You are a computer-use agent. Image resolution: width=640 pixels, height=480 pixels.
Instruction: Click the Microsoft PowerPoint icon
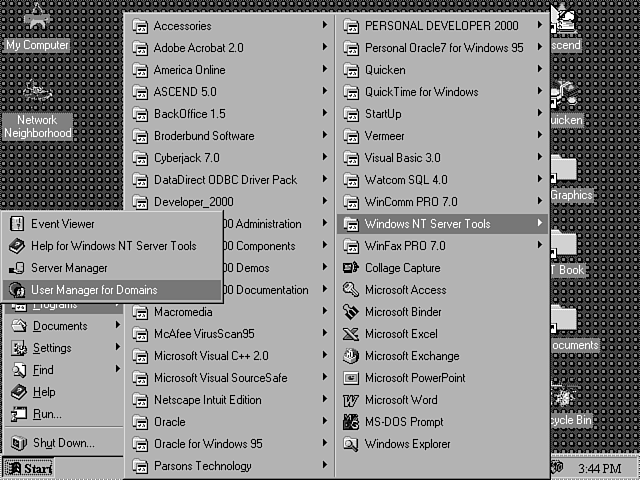[350, 378]
